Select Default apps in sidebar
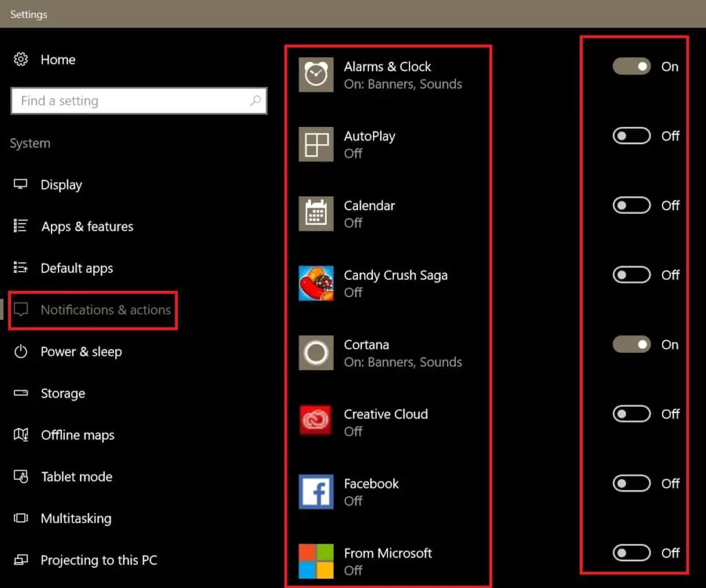 (77, 268)
